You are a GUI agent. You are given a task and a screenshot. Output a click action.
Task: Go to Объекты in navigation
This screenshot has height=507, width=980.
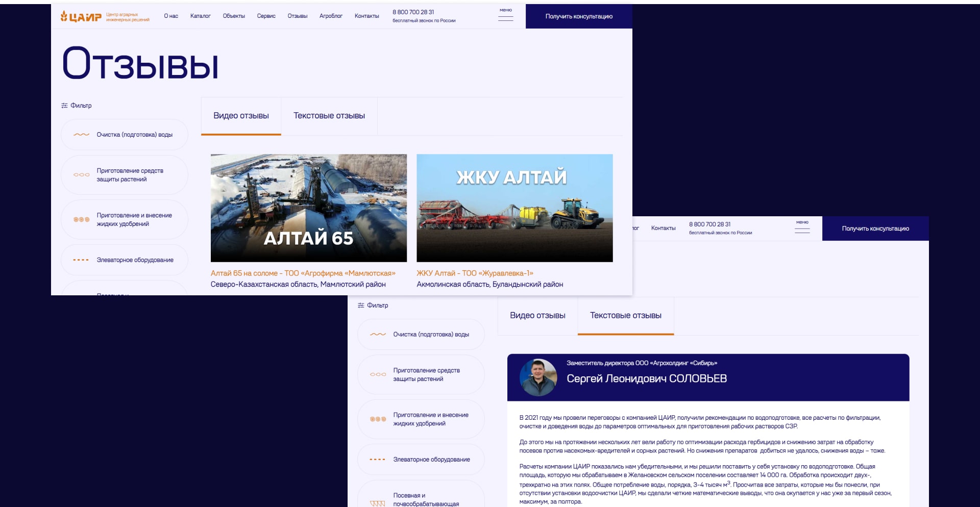tap(234, 16)
